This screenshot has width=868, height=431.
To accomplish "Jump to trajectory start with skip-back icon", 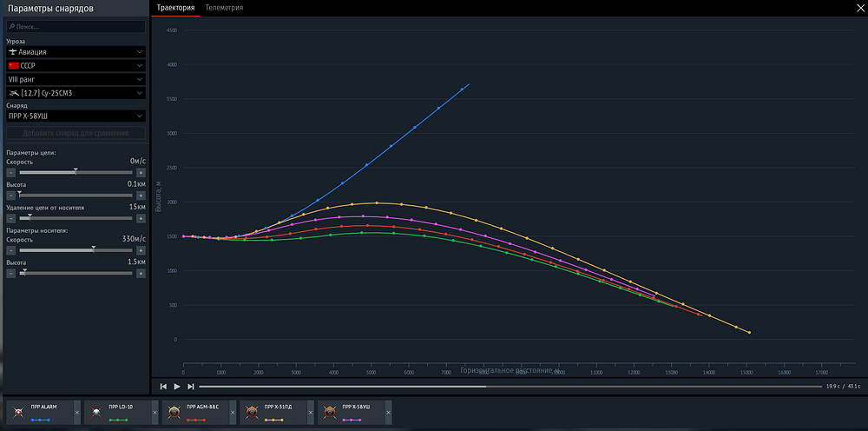I will point(163,387).
